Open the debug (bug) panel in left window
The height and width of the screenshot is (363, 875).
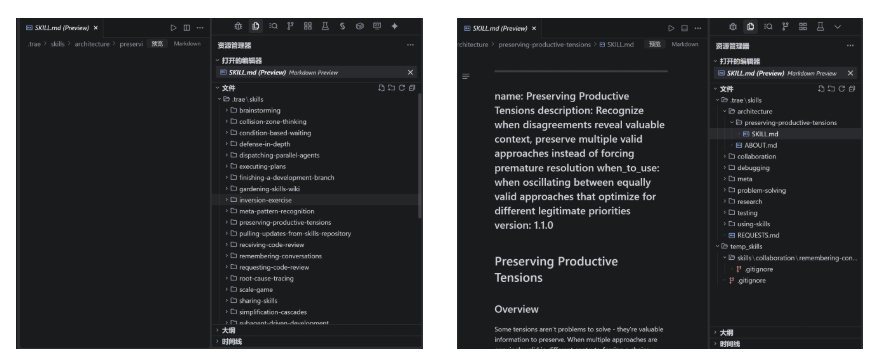point(238,26)
